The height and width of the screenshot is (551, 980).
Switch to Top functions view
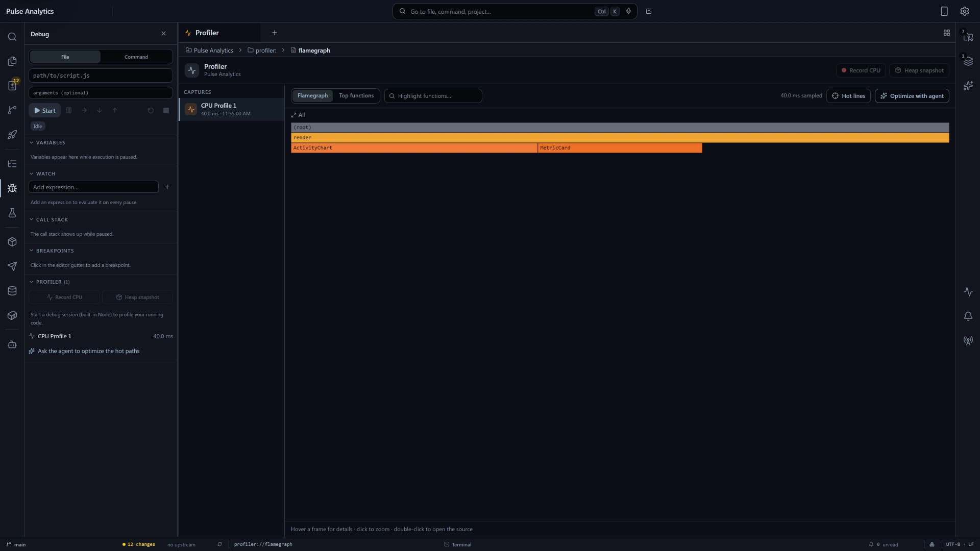pyautogui.click(x=356, y=96)
